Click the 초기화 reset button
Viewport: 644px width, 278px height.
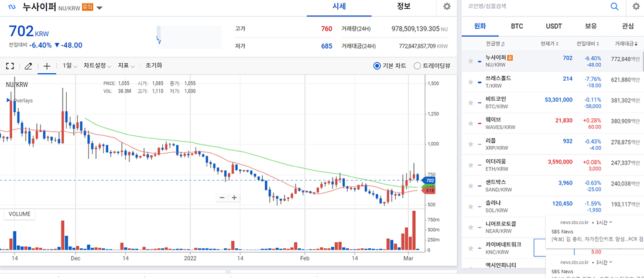point(153,66)
